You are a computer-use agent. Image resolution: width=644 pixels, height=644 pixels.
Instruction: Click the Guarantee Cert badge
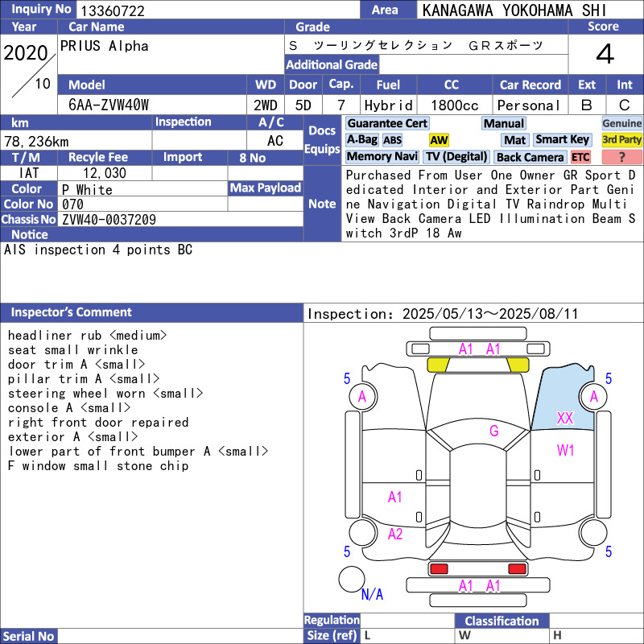pos(387,123)
